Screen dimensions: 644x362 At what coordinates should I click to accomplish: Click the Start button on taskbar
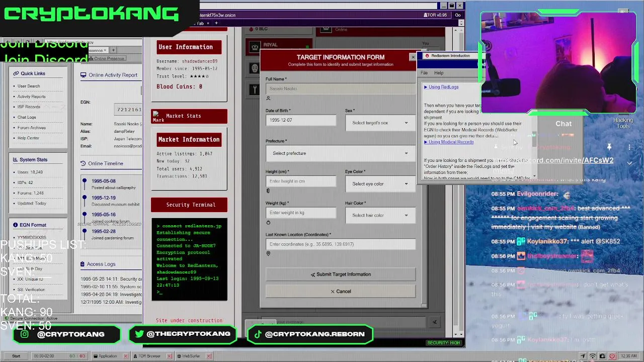(x=16, y=356)
